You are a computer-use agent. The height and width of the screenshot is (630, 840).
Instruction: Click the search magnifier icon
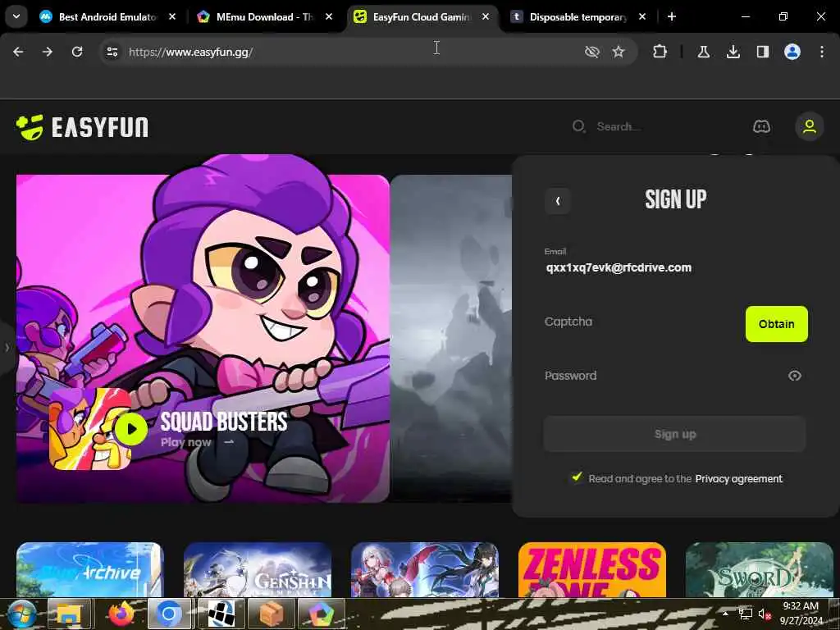click(x=578, y=126)
